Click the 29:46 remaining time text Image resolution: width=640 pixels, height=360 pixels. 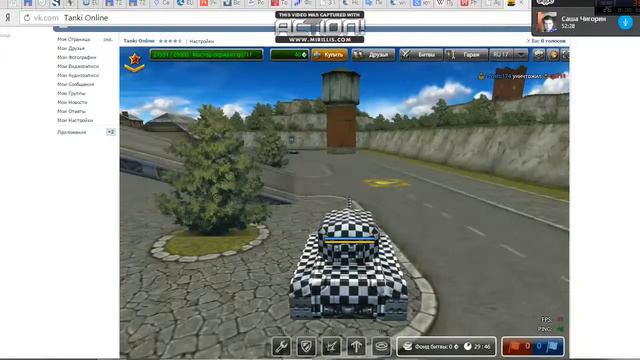pos(482,347)
